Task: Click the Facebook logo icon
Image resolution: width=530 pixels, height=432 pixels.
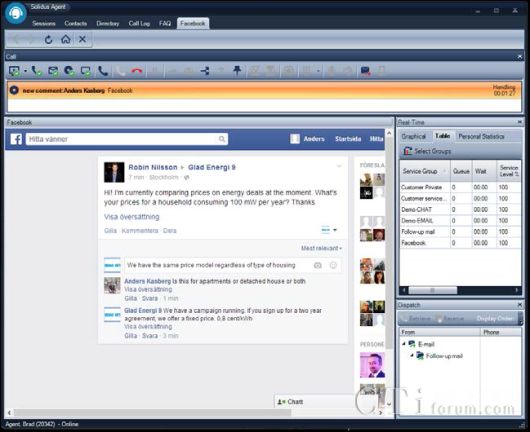Action: (16, 139)
